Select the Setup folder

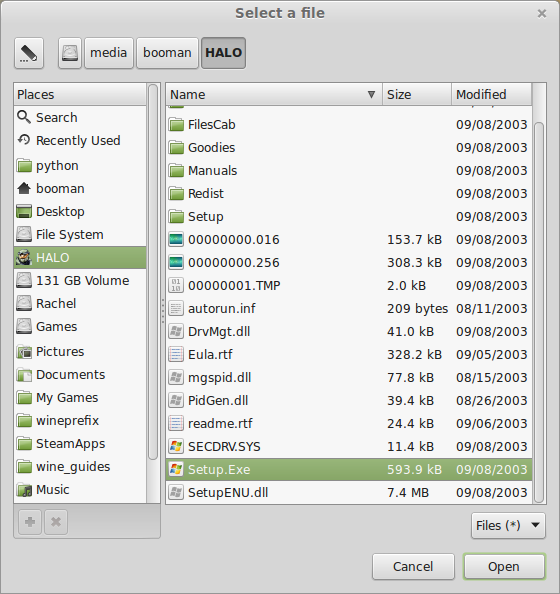(x=349, y=217)
